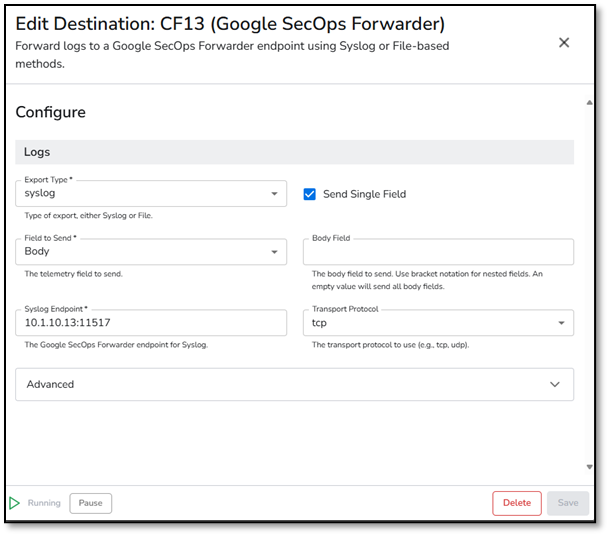This screenshot has height=536, width=609.
Task: Uncheck the Send Single Field checkbox
Action: click(x=310, y=194)
